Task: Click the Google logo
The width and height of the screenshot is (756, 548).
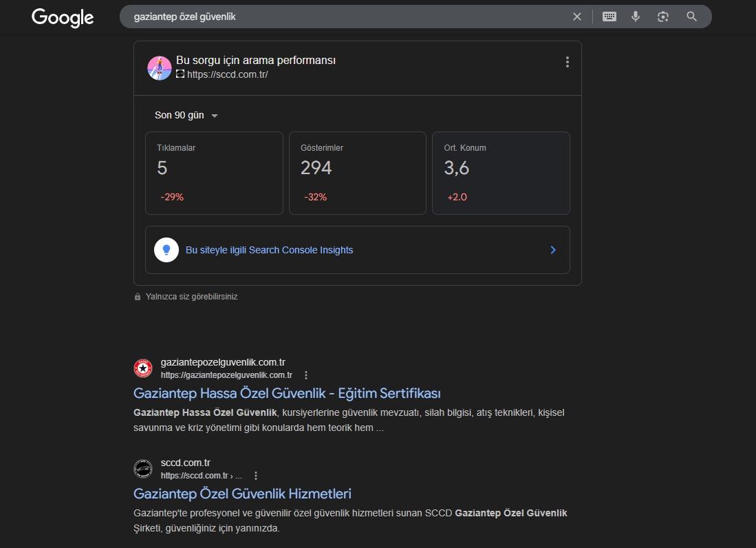Action: [63, 17]
